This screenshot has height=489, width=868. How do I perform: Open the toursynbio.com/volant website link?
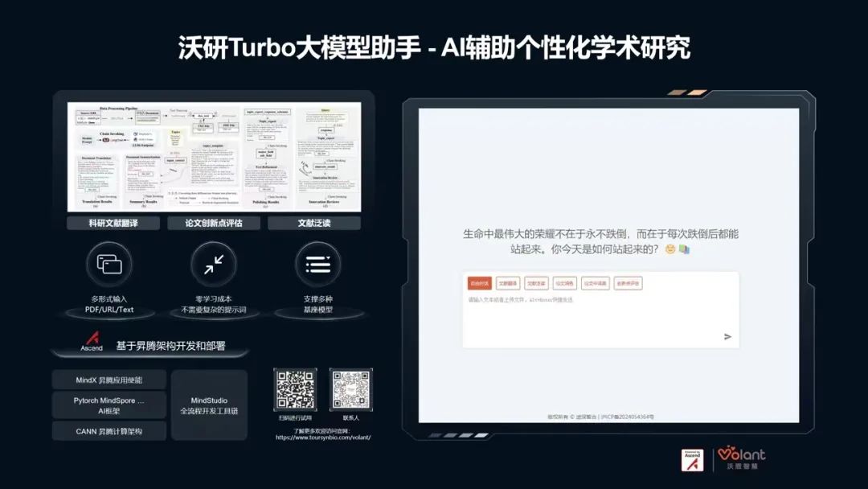[x=323, y=438]
